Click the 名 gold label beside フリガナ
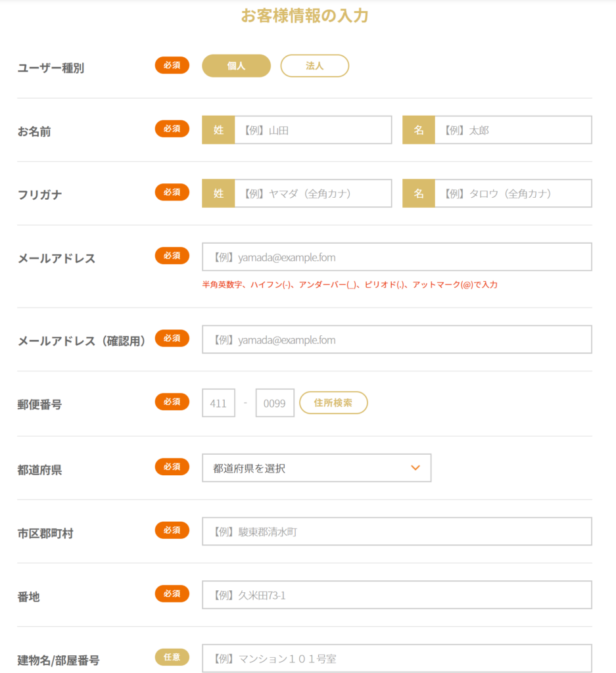The image size is (616, 673). 419,193
